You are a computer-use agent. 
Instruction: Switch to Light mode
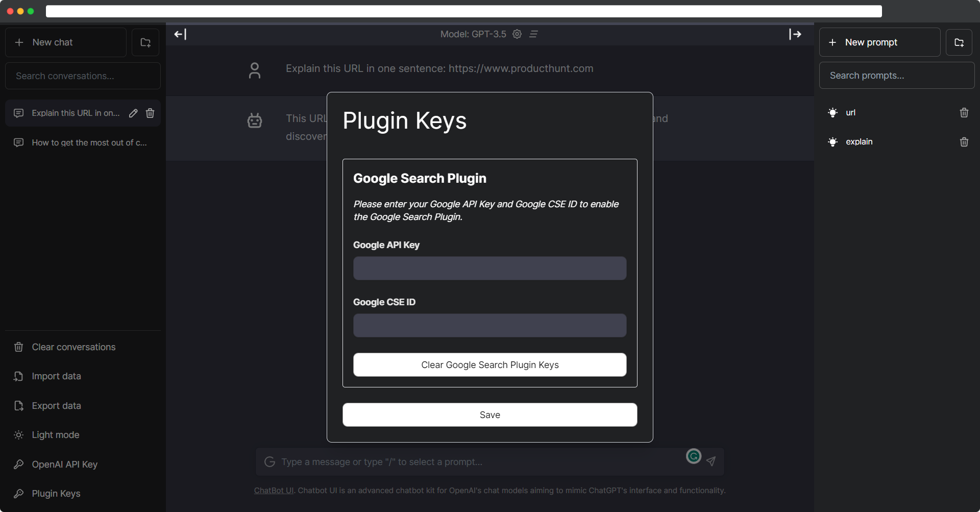[x=55, y=434]
